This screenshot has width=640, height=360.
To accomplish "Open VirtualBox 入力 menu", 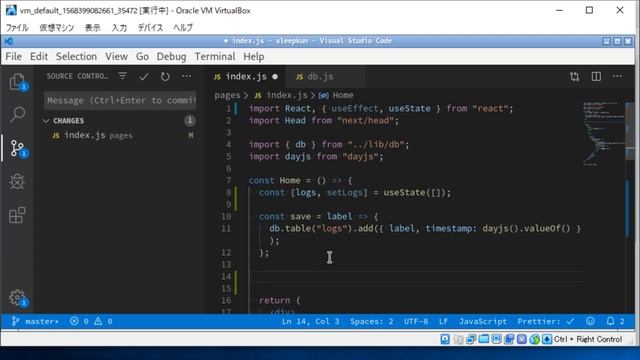I will (119, 27).
